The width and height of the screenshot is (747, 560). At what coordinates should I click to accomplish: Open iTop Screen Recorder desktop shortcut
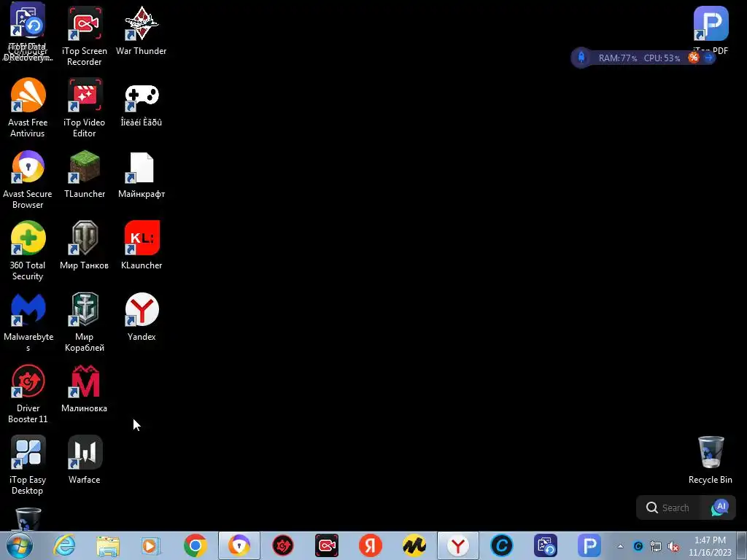click(x=85, y=36)
